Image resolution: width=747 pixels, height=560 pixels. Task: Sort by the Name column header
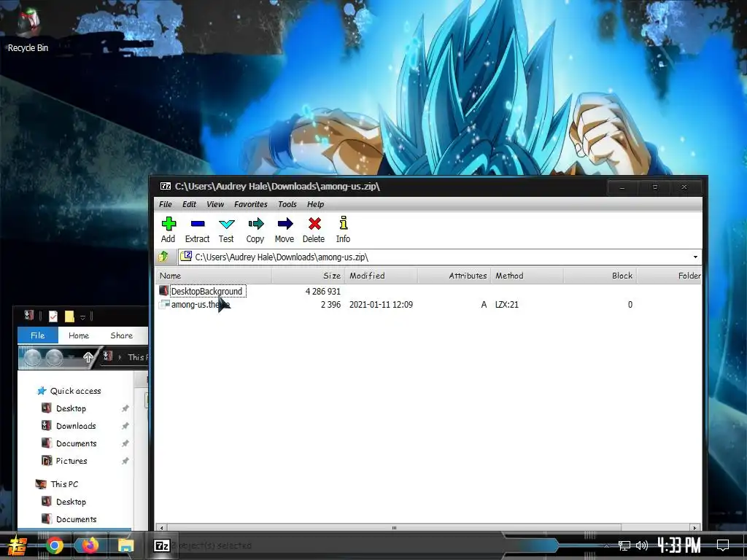click(214, 276)
